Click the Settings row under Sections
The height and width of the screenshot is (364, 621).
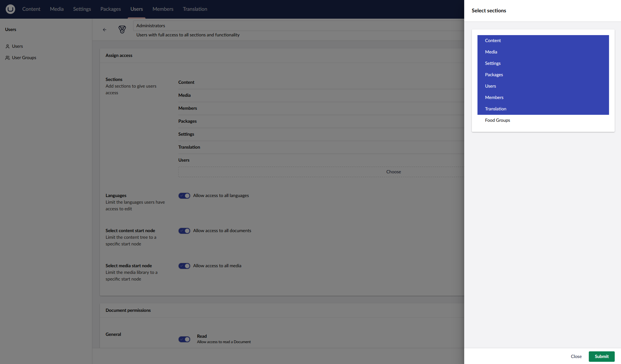click(x=321, y=134)
